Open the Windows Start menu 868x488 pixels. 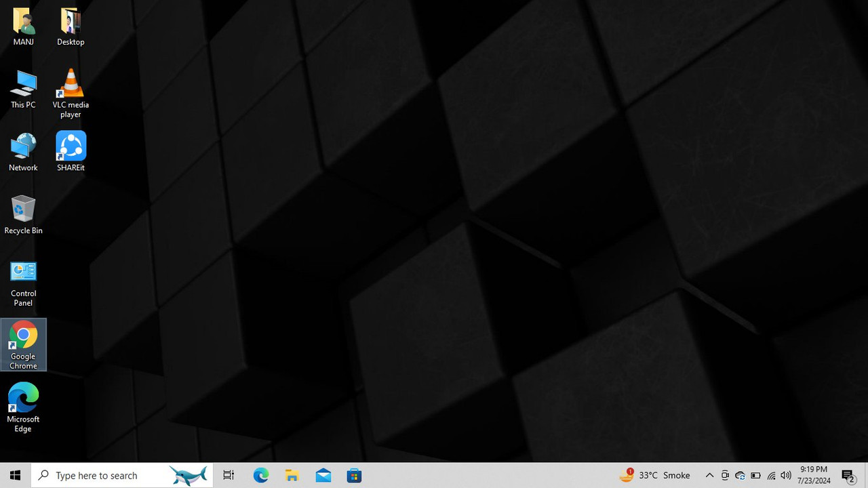(16, 475)
